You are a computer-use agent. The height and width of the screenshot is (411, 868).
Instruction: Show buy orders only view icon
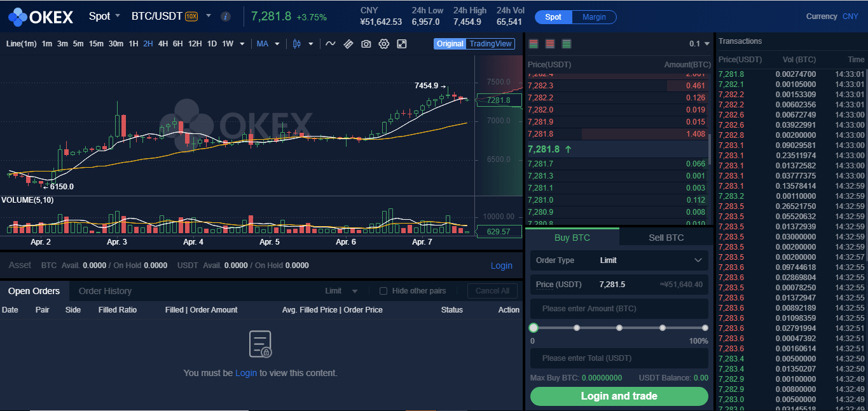567,44
